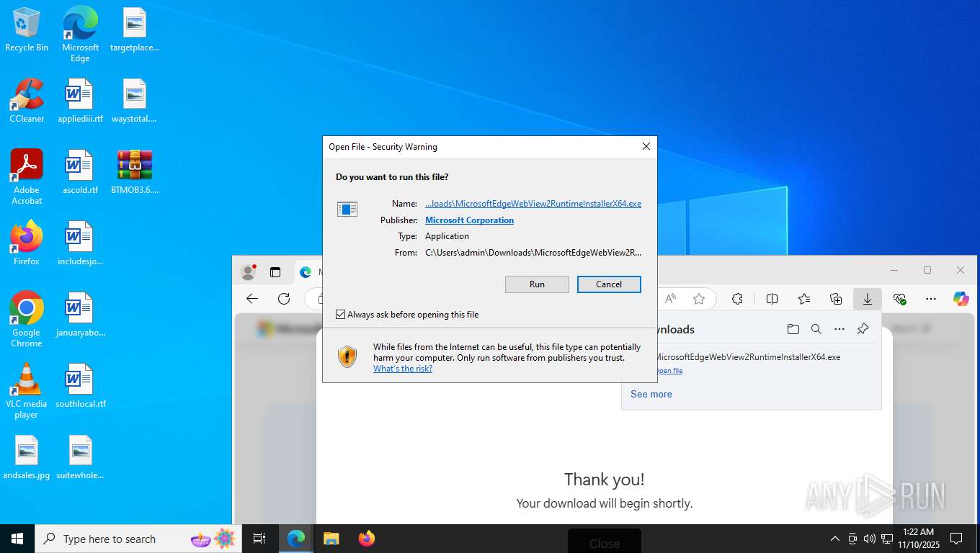This screenshot has height=553, width=980.
Task: Click Open file under the download
Action: tap(669, 371)
